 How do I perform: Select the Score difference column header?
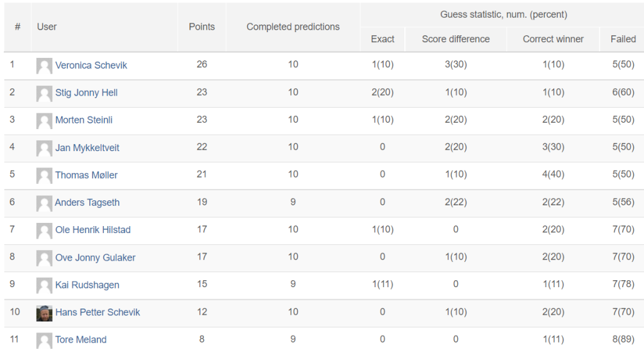(x=456, y=39)
